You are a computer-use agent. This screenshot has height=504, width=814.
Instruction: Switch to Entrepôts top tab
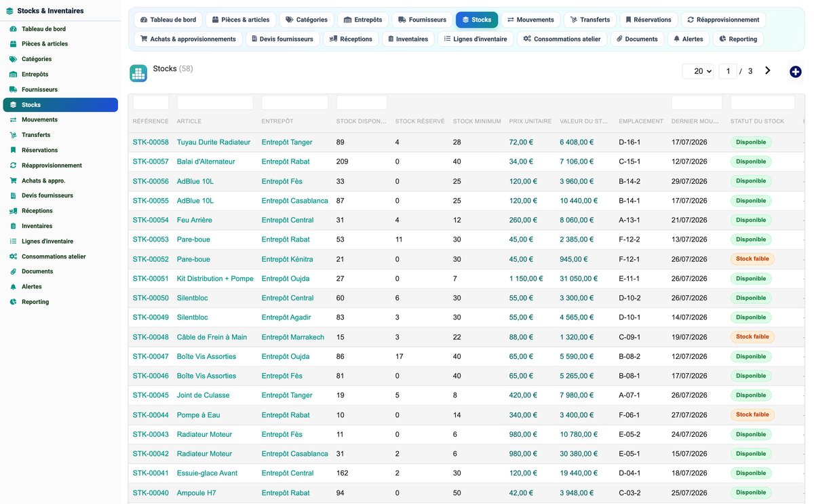click(x=363, y=20)
